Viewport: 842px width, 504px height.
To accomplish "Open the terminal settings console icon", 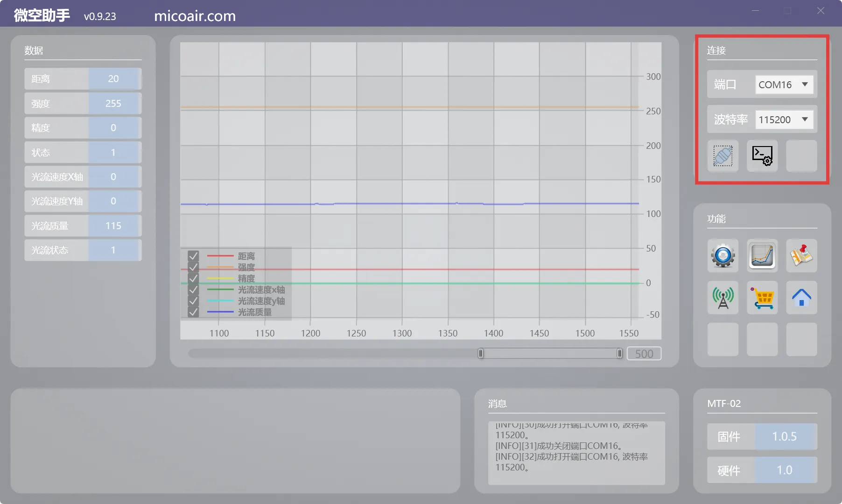I will (762, 156).
